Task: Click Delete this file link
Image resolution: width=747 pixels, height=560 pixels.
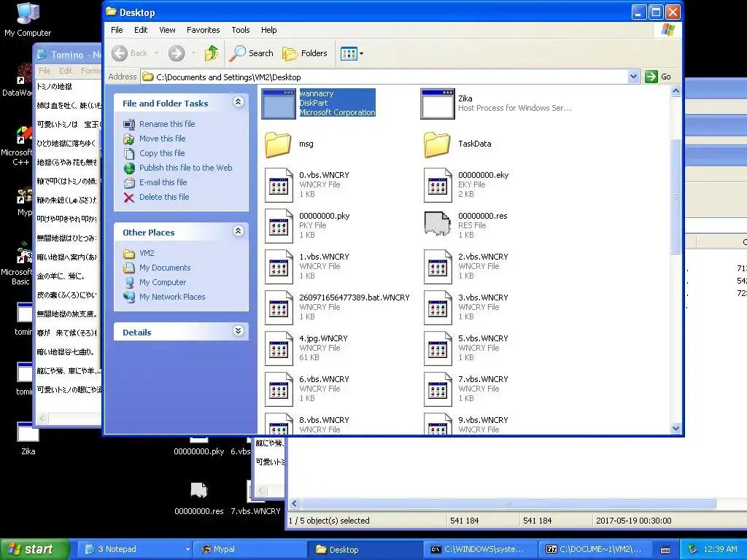Action: click(164, 197)
